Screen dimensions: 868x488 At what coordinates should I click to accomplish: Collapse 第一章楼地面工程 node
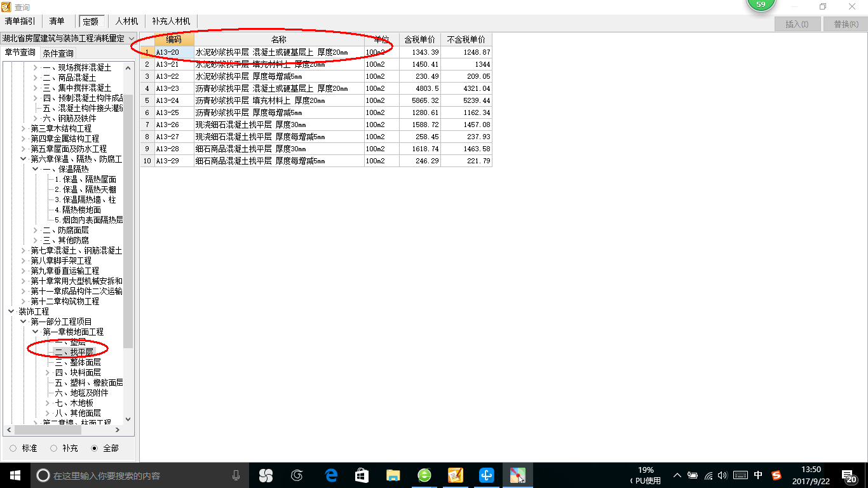click(x=36, y=332)
